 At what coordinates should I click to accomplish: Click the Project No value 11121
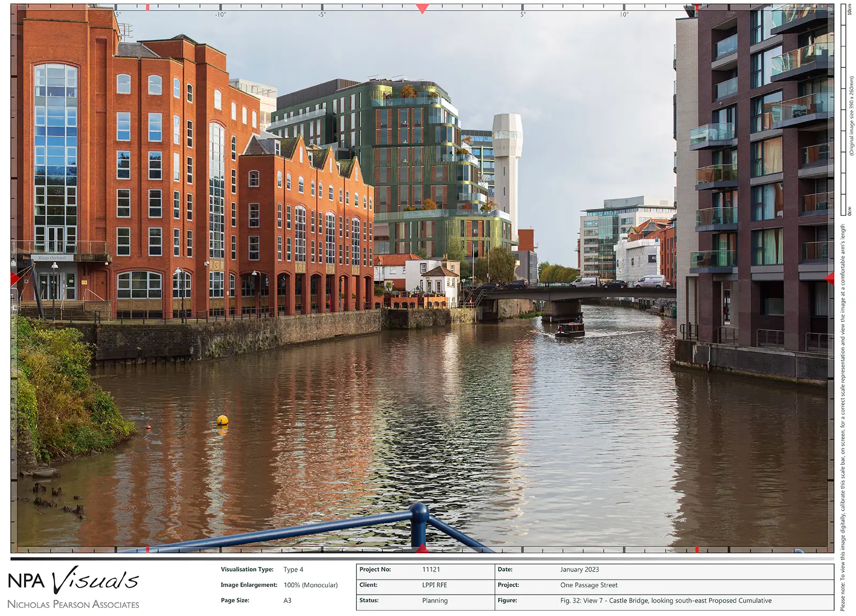point(431,569)
